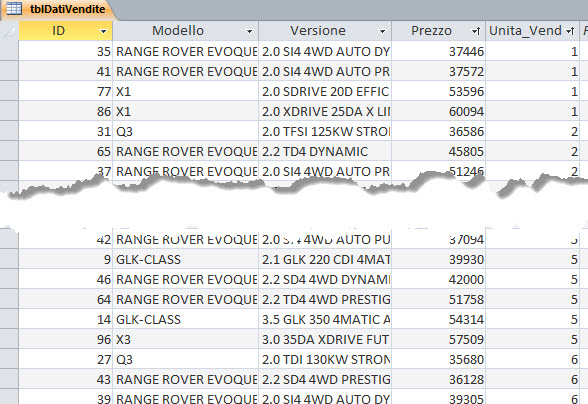Click the Prezzo cell 36586
This screenshot has width=588, height=404.
click(439, 131)
